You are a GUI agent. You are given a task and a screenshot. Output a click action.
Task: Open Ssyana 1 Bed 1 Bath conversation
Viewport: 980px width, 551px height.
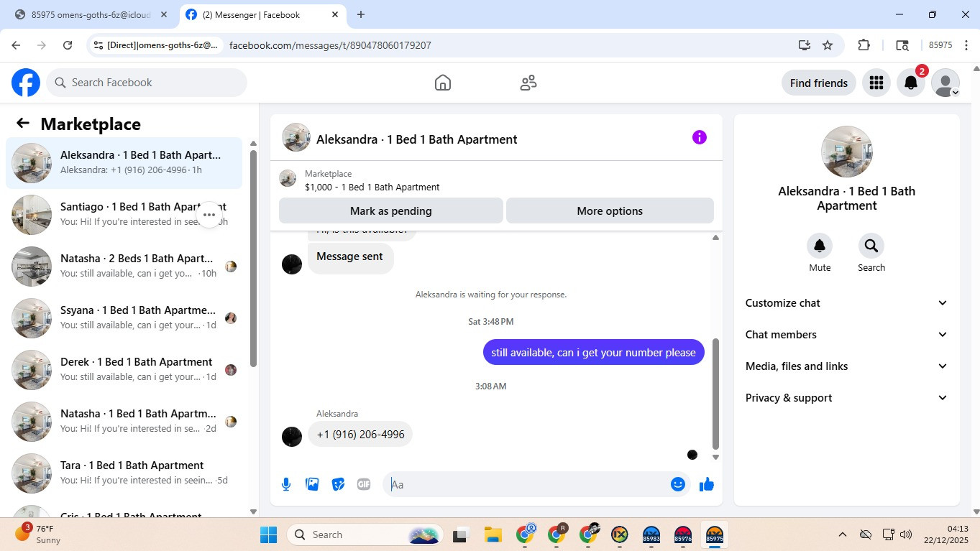(124, 318)
